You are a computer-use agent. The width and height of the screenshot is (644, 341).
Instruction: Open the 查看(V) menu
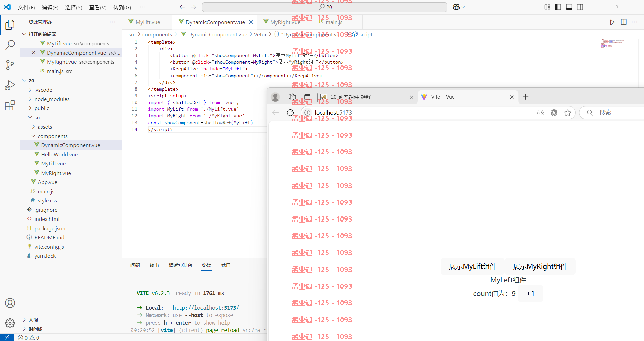tap(98, 7)
